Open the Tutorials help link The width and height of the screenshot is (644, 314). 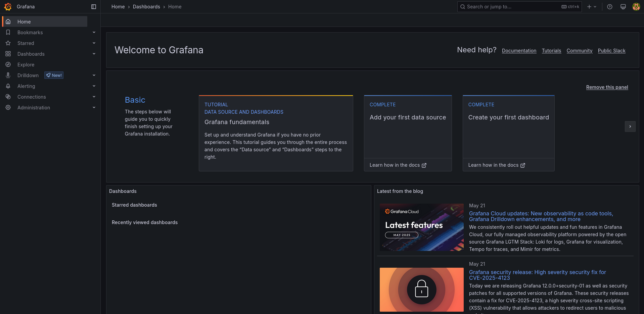tap(551, 51)
